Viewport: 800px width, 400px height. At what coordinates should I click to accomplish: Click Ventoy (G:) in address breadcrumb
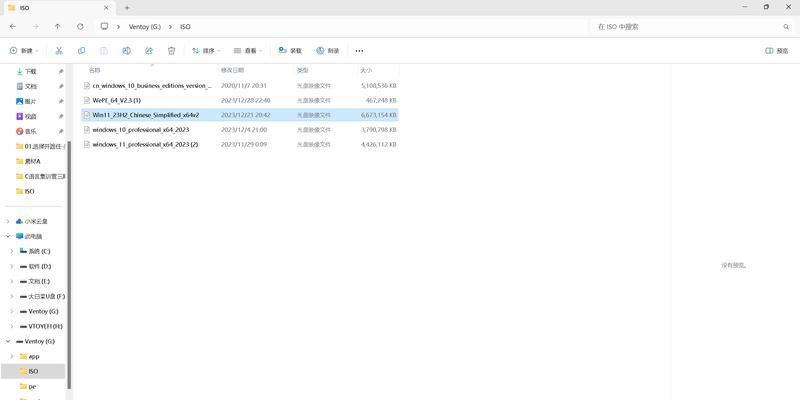(144, 27)
